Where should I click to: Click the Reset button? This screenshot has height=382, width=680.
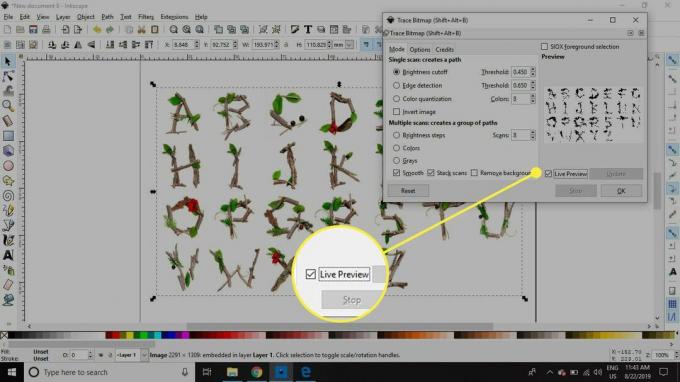[x=408, y=191]
